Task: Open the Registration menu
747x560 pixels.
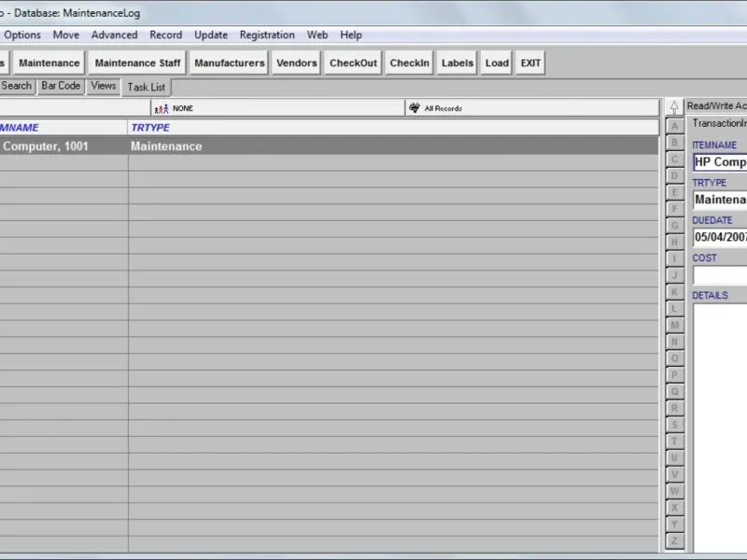Action: 267,35
